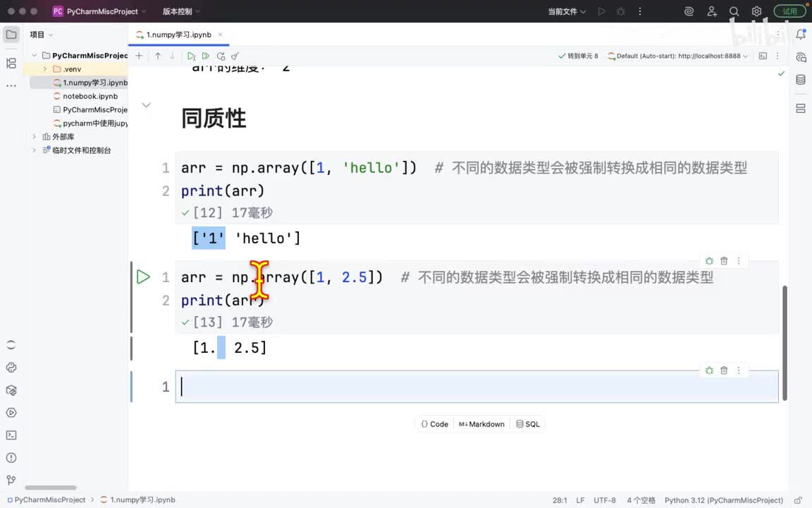Open the Project tool window folder icon

tap(11, 35)
